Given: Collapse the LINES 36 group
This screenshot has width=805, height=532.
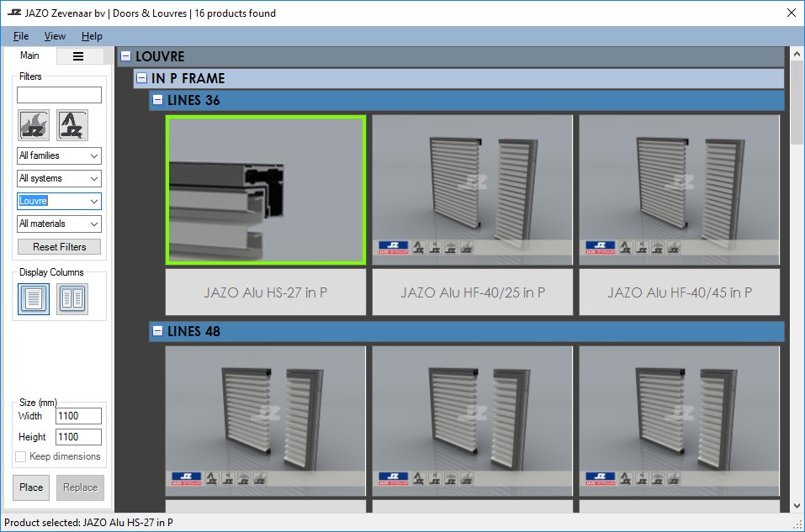Looking at the screenshot, I should coord(157,100).
